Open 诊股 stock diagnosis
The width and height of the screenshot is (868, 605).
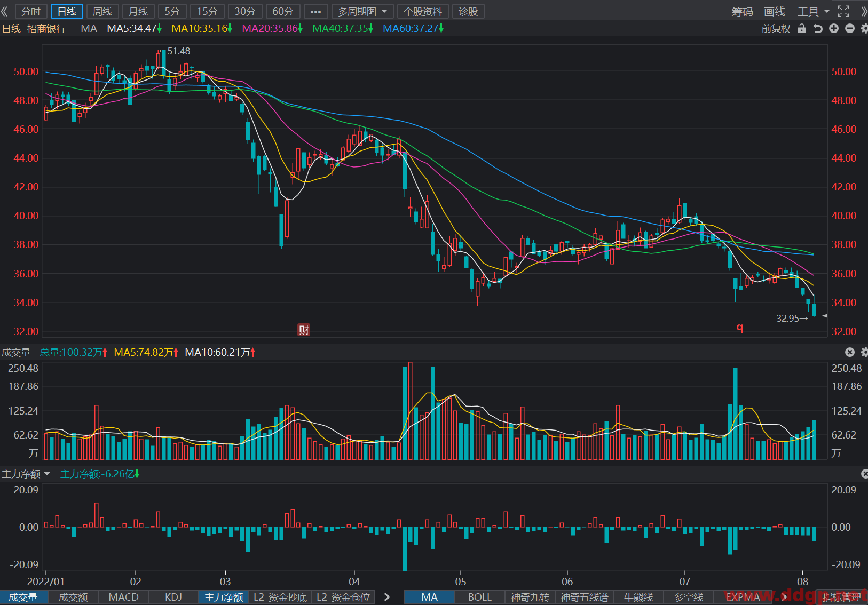tap(468, 11)
